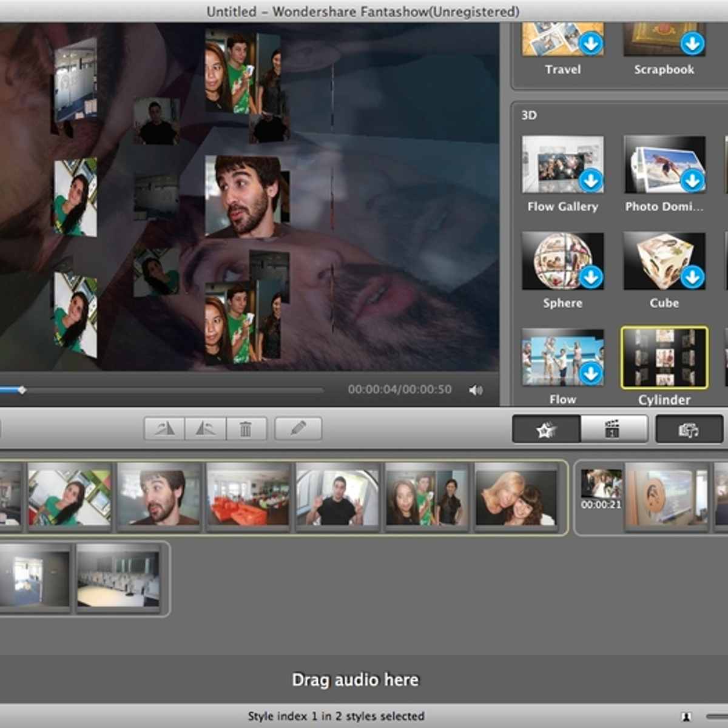This screenshot has width=728, height=728.
Task: Click the playback progress slider handle
Action: [x=22, y=390]
